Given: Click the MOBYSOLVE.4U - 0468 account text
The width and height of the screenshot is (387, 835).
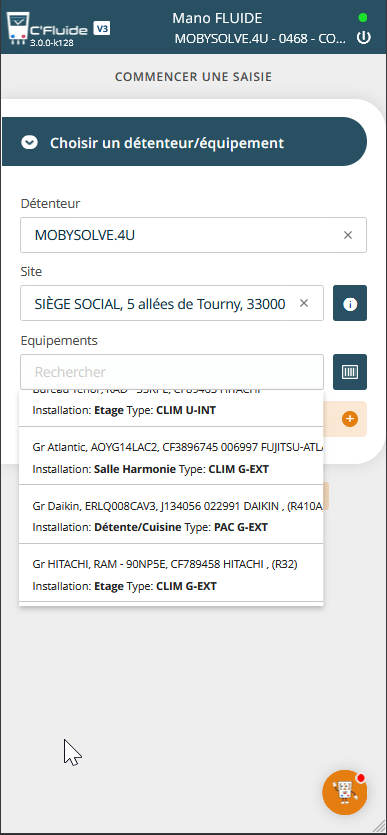Looking at the screenshot, I should click(261, 39).
